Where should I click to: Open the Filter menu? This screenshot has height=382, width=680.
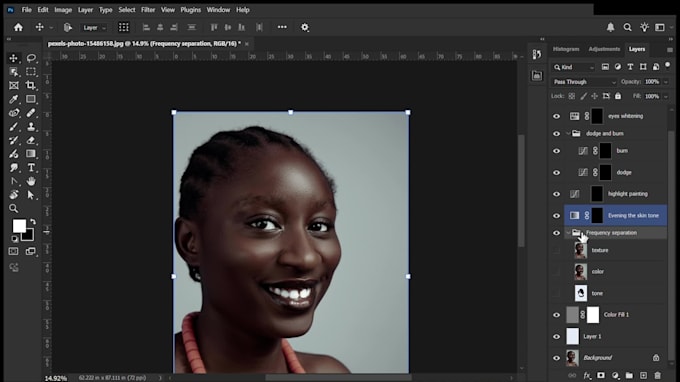pos(148,10)
